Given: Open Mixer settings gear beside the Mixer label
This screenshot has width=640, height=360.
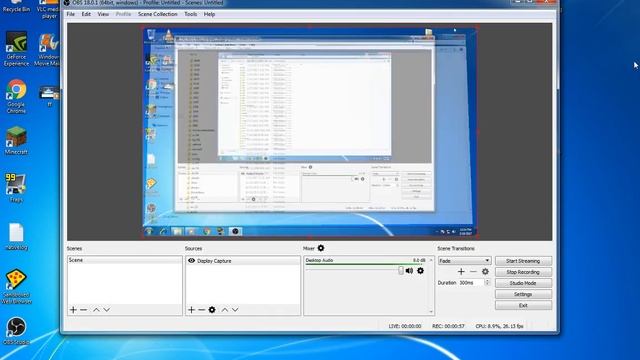Looking at the screenshot, I should point(321,248).
